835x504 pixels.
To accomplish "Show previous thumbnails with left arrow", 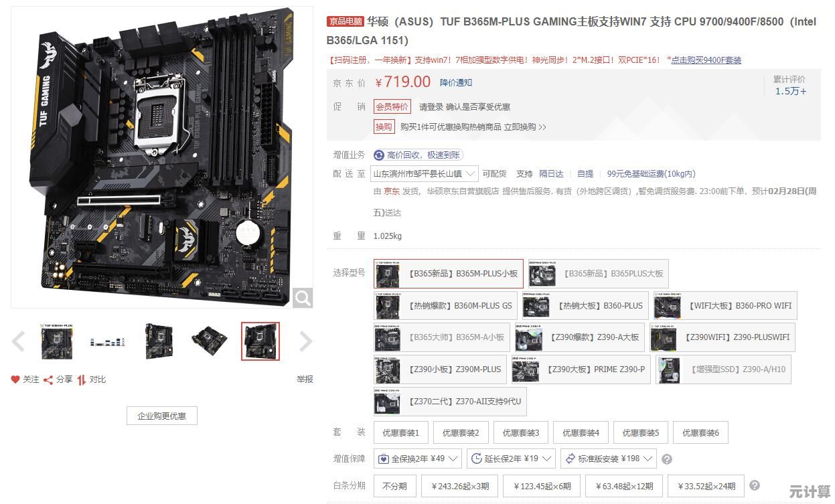I will coord(19,341).
